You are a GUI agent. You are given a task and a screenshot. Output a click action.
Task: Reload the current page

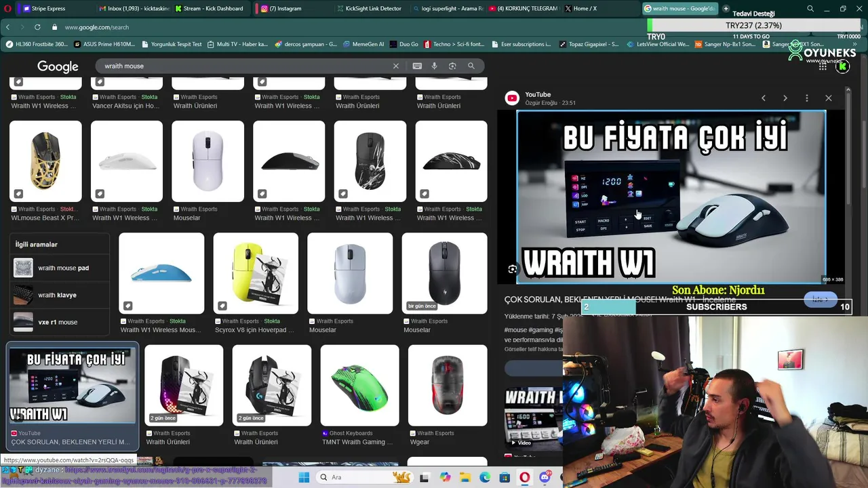(37, 27)
